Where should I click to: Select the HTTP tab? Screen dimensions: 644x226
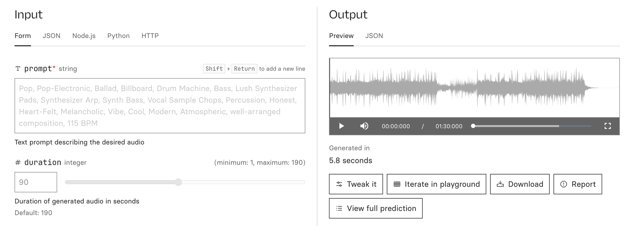pos(150,36)
